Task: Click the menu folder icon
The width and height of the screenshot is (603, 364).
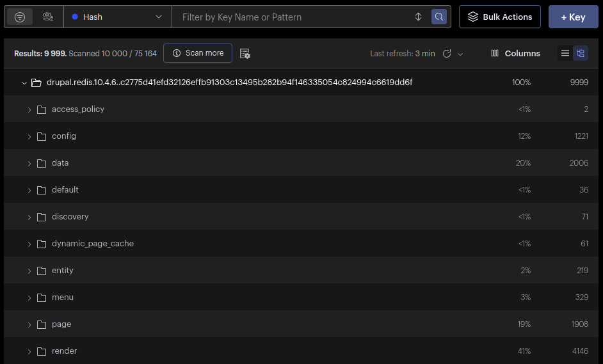Action: 42,297
